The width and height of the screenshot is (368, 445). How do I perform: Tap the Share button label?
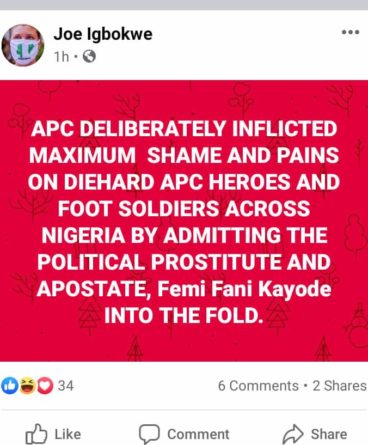329,434
